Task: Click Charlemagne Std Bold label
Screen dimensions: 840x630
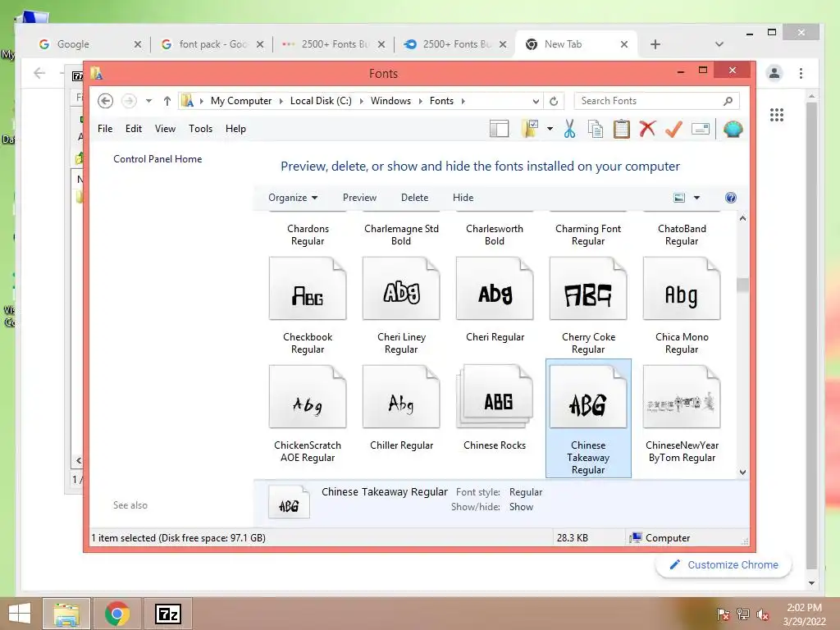Action: pyautogui.click(x=401, y=235)
